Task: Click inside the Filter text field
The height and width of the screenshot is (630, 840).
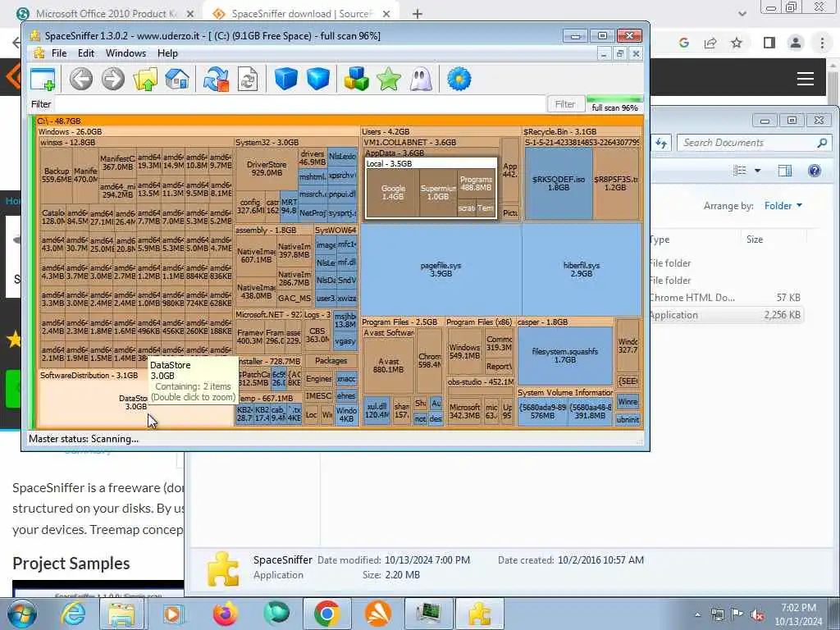Action: [300, 104]
